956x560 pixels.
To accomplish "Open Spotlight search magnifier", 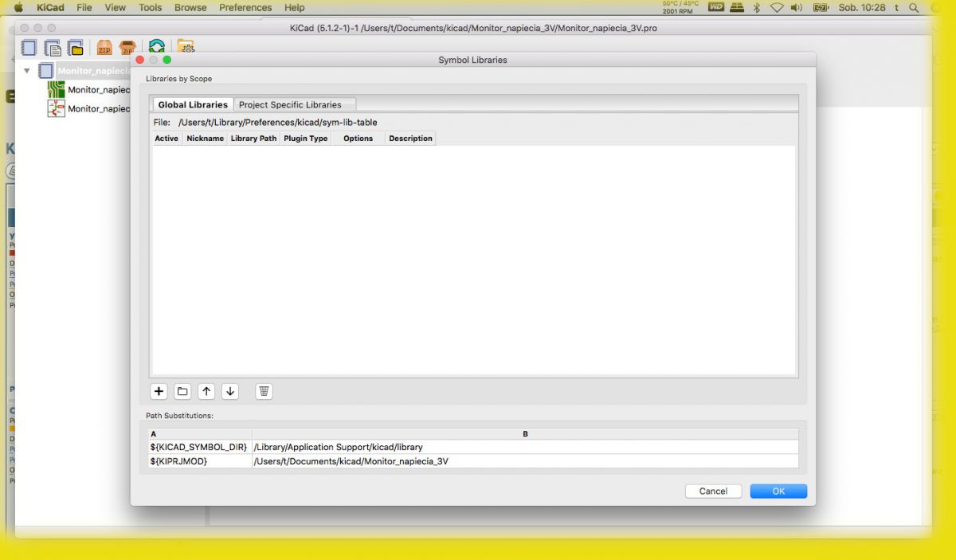I will 914,7.
